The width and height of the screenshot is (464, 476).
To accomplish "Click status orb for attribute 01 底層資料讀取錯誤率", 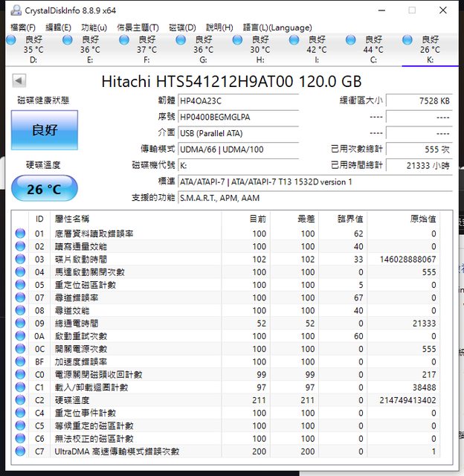I will coord(20,234).
